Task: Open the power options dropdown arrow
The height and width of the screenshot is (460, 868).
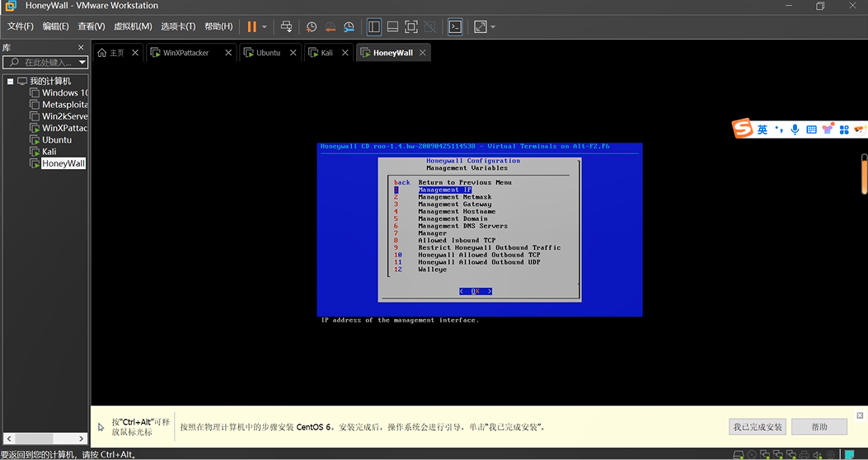Action: coord(264,26)
